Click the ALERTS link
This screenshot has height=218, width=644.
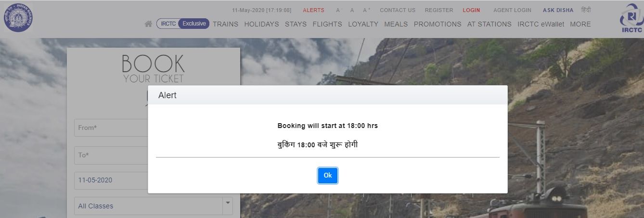(x=313, y=10)
